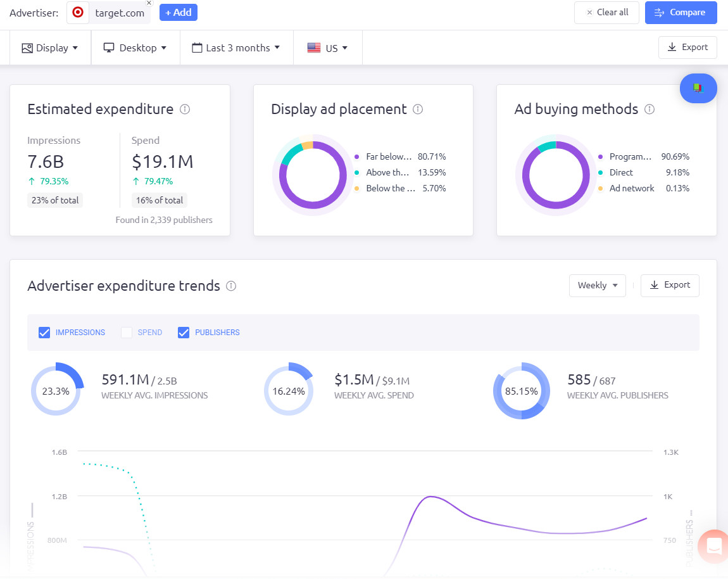728x579 pixels.
Task: Enable the SPEND checkbox
Action: tap(127, 332)
